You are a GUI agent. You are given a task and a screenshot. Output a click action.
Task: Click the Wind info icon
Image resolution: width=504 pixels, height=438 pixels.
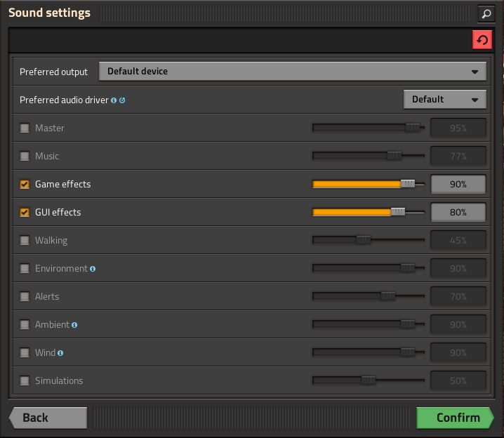coord(60,353)
